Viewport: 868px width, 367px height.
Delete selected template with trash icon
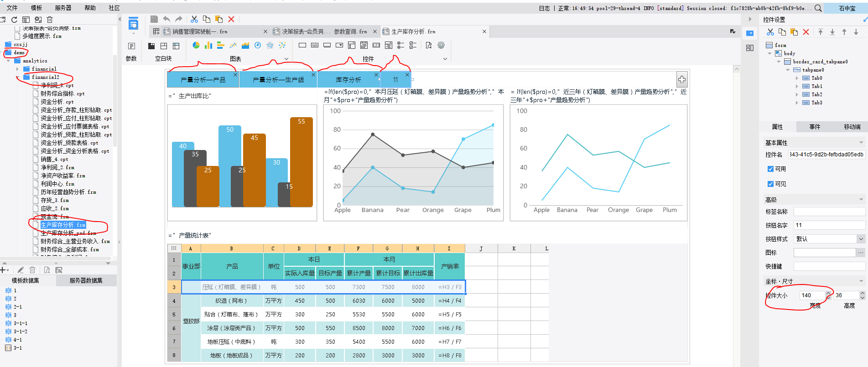50,20
